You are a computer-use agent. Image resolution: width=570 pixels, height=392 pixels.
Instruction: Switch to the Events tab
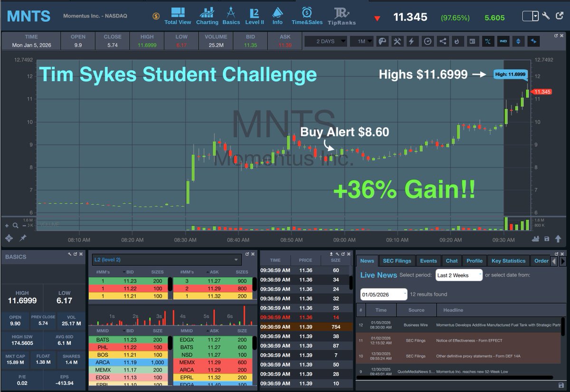pyautogui.click(x=428, y=261)
